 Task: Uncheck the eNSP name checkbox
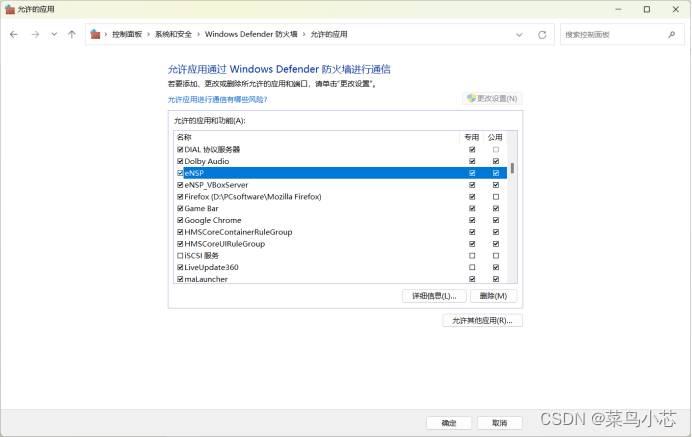tap(180, 173)
